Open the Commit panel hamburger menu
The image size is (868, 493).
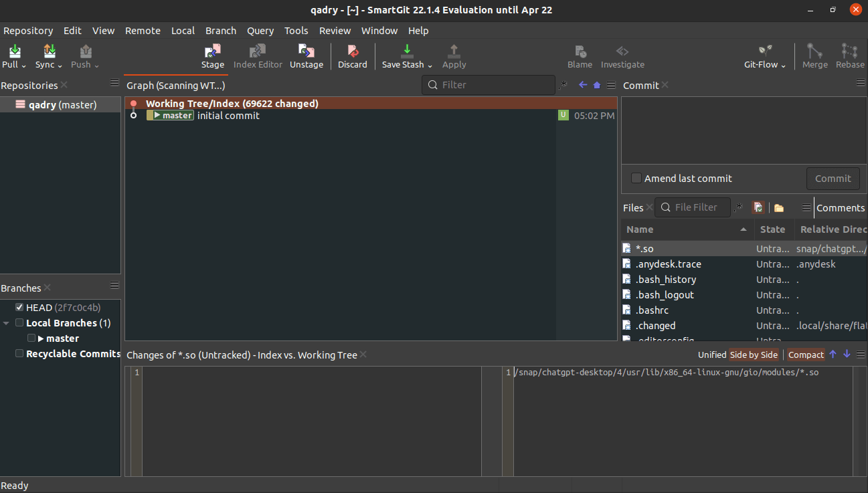[x=861, y=82]
